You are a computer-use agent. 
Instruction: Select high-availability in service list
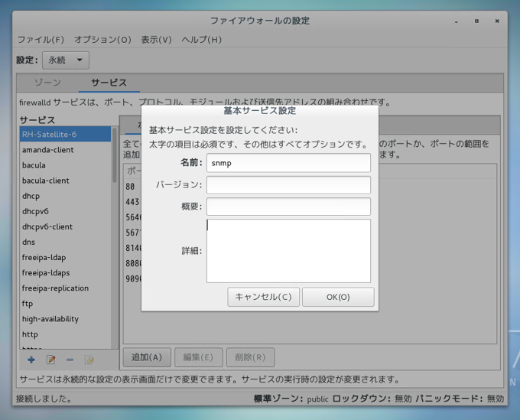(65, 319)
